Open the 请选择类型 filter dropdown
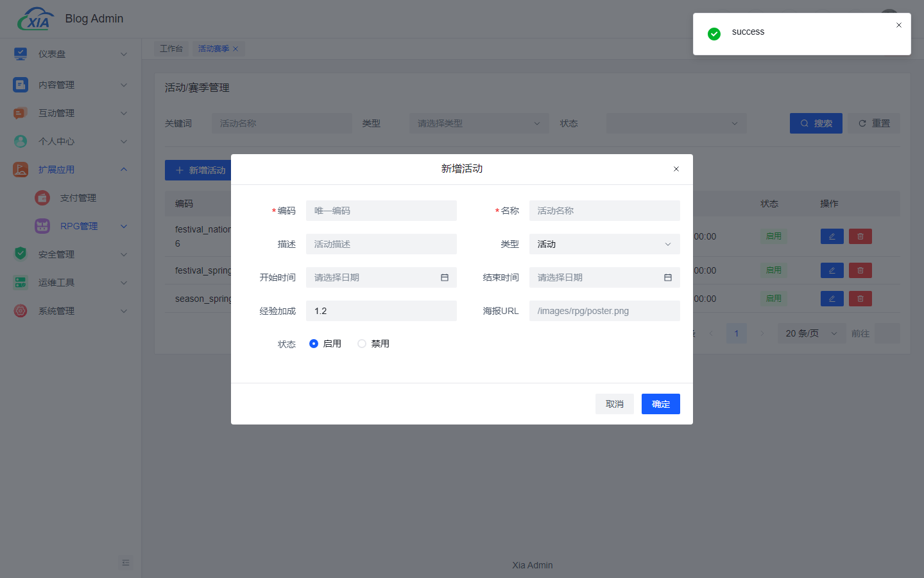924x578 pixels. (479, 123)
